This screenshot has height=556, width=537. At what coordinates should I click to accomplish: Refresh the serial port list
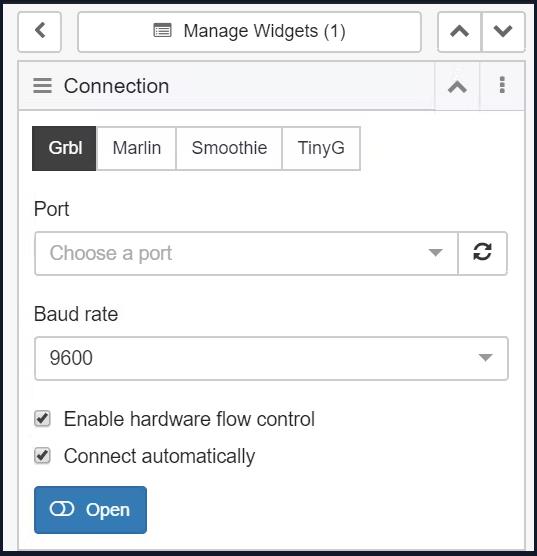click(482, 253)
